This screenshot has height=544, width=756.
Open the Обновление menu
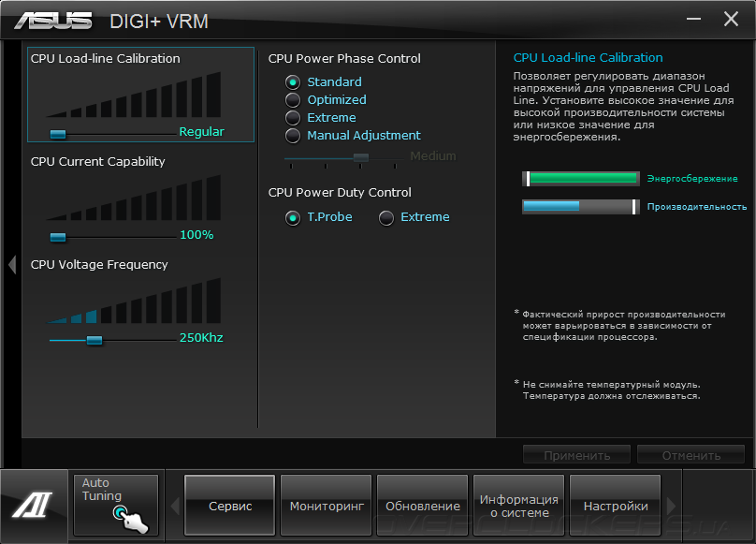pos(423,505)
